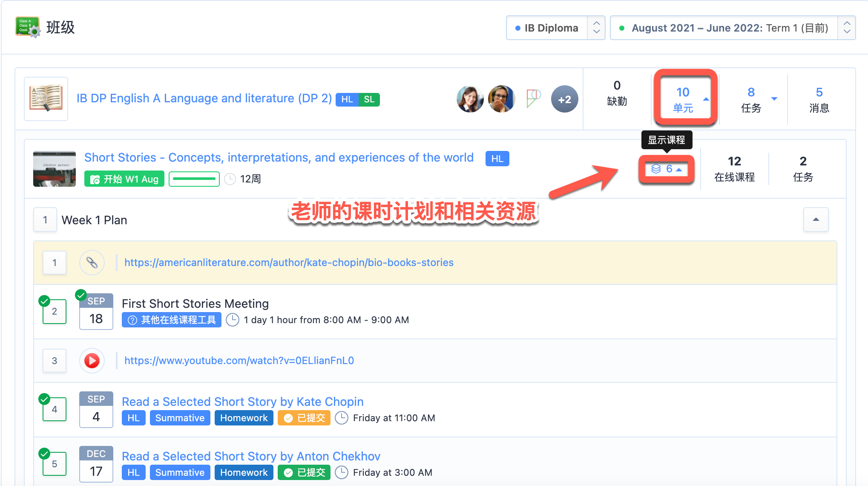Open IB DP English A Language and literature link
Viewport: 868px width, 486px height.
coord(204,98)
